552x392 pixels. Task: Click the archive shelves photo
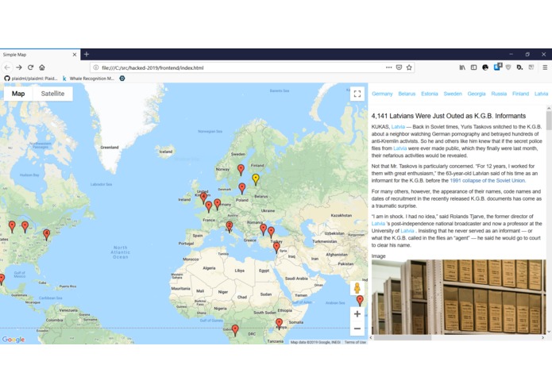pos(459,297)
